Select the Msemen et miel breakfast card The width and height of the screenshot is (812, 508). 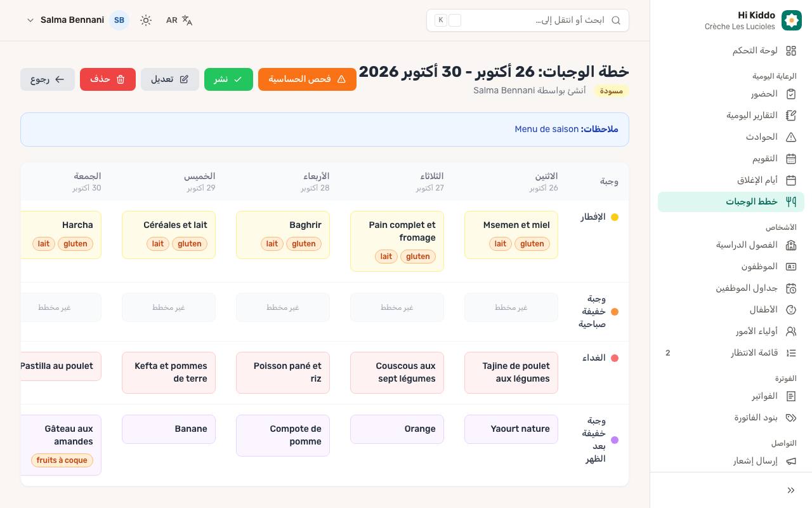point(511,235)
